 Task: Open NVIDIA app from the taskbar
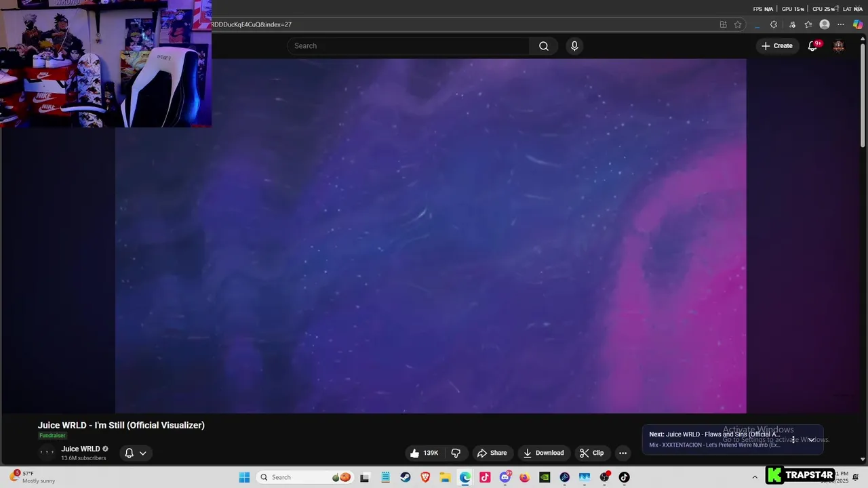[545, 477]
